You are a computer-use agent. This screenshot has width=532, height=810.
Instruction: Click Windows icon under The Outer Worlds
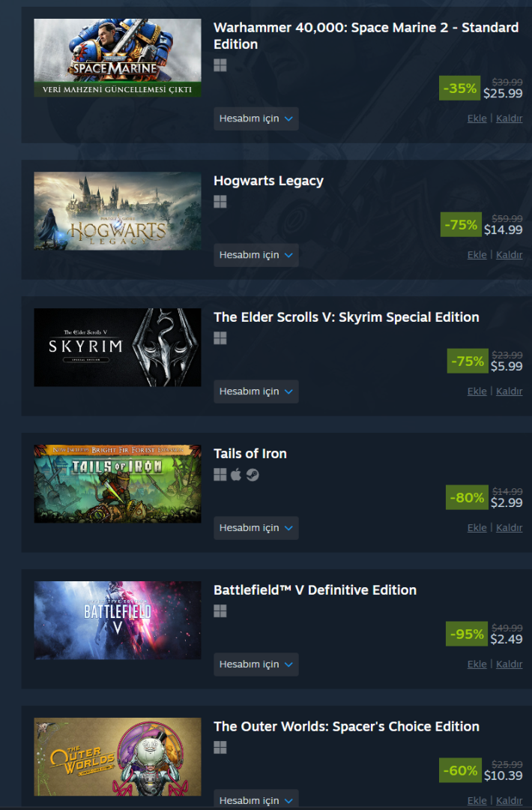pos(220,747)
